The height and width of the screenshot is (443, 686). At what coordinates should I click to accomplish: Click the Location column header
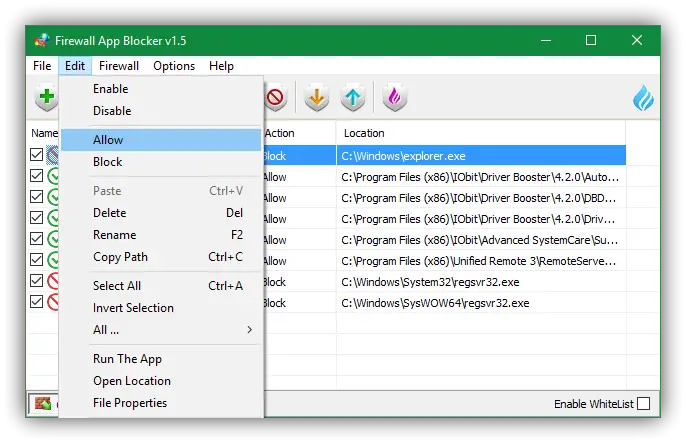point(481,133)
